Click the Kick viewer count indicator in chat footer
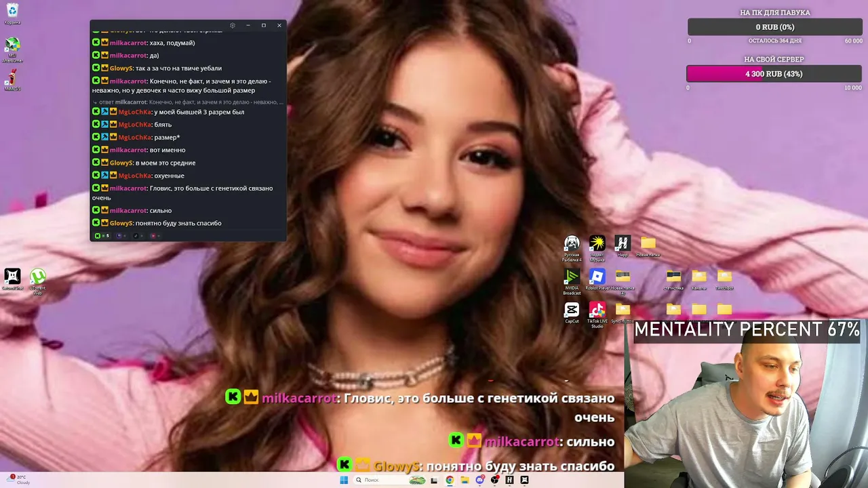Viewport: 868px width, 488px height. click(x=102, y=236)
